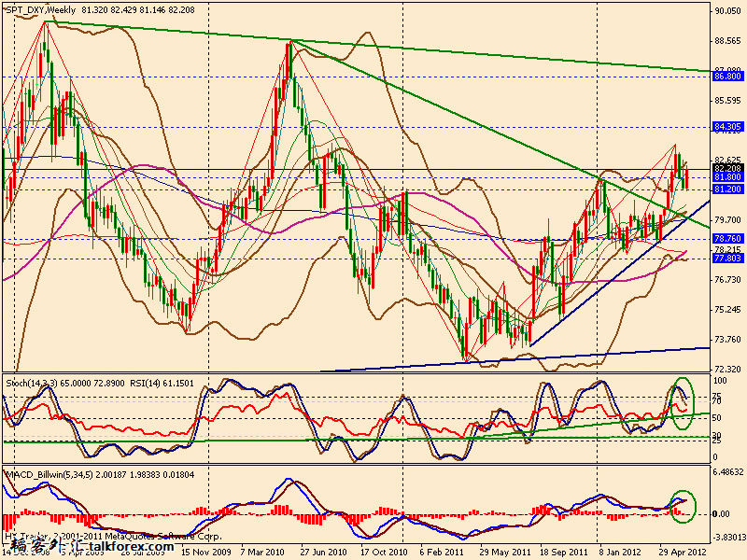This screenshot has width=747, height=560.
Task: Click the 7 Mar 2010 date label
Action: point(262,552)
